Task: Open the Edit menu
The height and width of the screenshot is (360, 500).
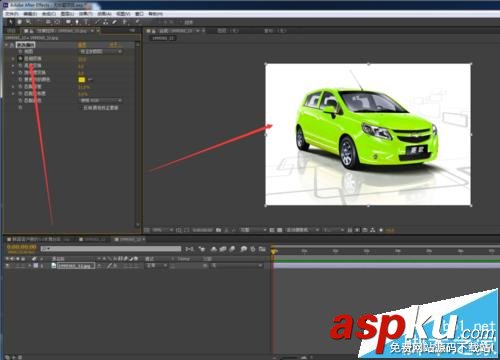Action: tap(30, 14)
